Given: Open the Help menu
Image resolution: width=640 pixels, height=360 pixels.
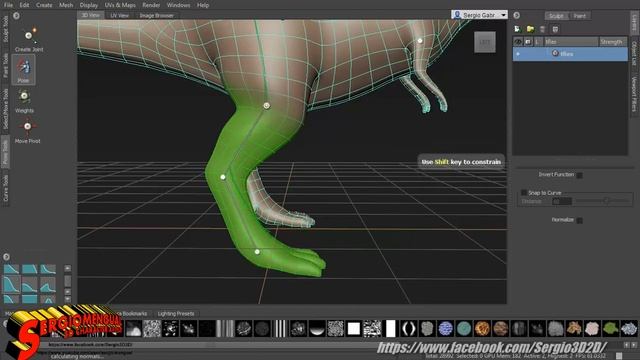Looking at the screenshot, I should (203, 5).
